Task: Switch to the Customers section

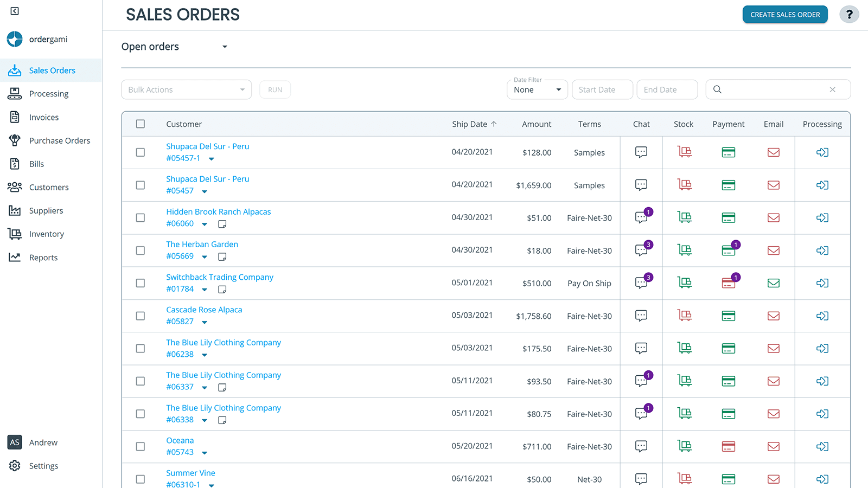Action: [x=49, y=187]
